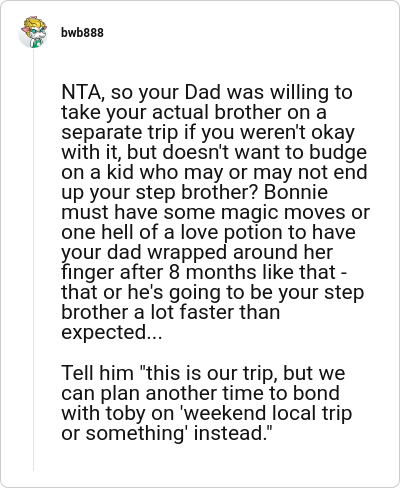The height and width of the screenshot is (488, 400).
Task: Visit the bwb888 username profile link
Action: pyautogui.click(x=82, y=33)
